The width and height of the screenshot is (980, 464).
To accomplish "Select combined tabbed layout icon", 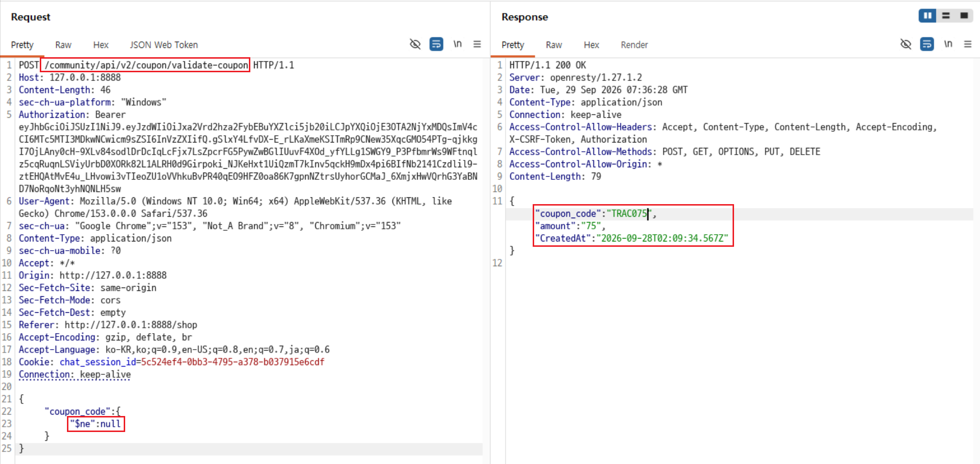I will (964, 16).
